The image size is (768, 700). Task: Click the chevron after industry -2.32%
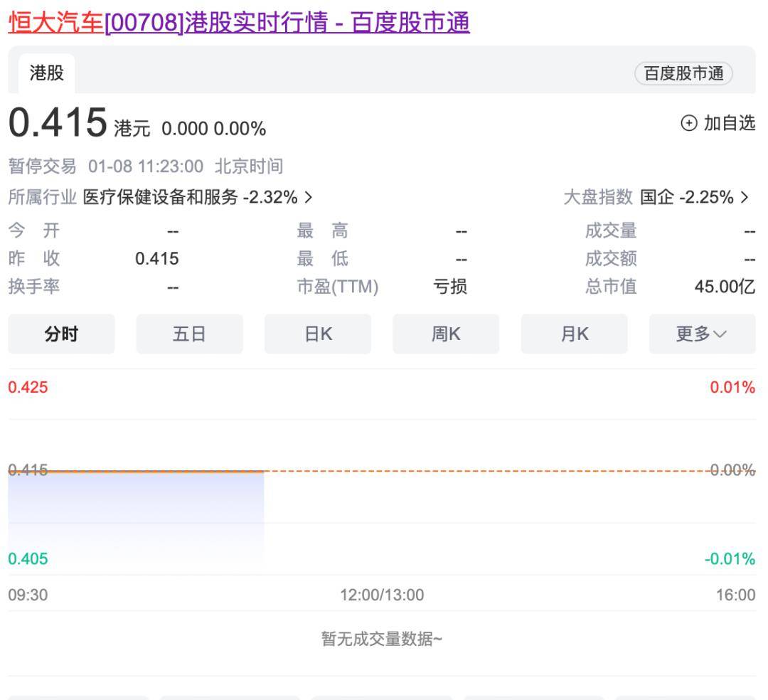pos(308,197)
